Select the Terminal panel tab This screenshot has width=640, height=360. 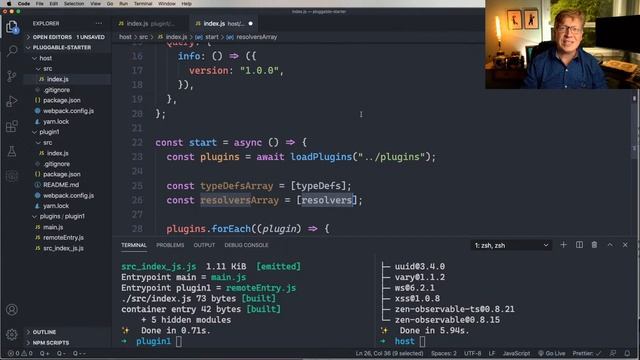point(134,245)
